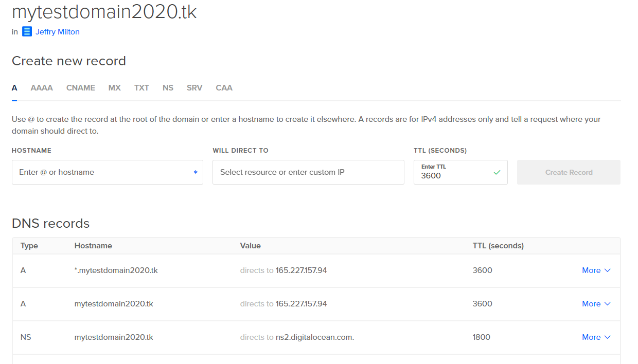Open the MX record creation tab

click(x=114, y=87)
